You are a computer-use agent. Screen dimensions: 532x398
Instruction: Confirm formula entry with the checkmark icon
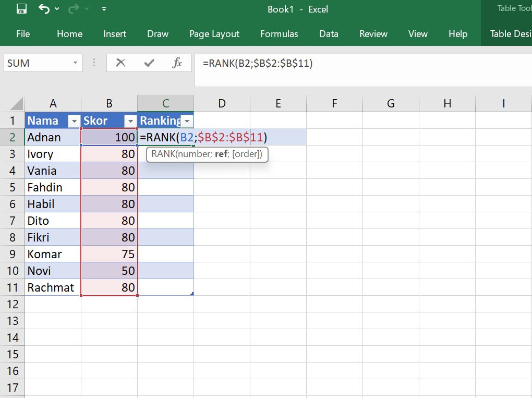click(150, 63)
